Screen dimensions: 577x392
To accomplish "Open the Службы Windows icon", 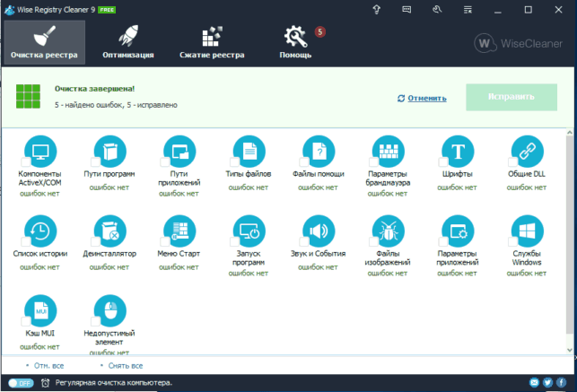I will (528, 231).
